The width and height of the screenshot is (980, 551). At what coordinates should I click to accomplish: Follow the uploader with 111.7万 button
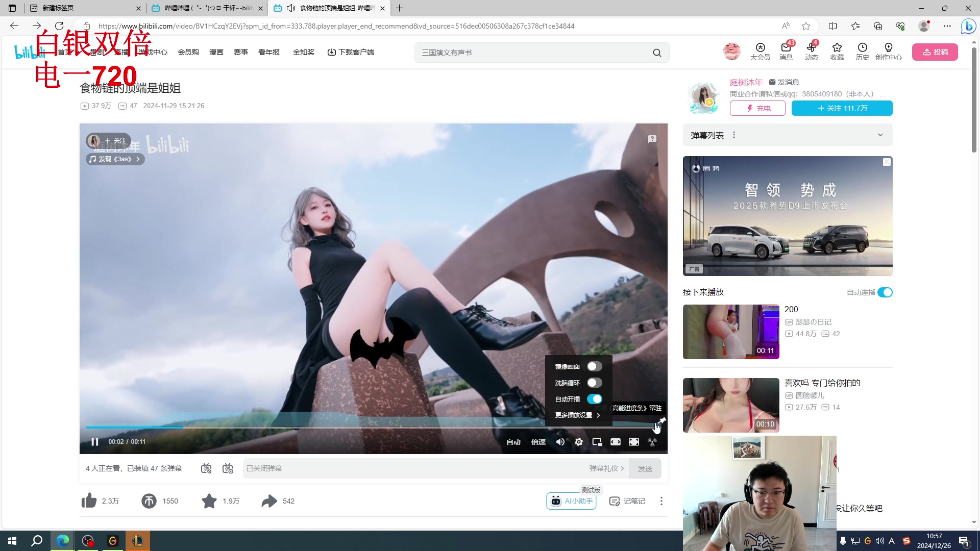pyautogui.click(x=842, y=108)
